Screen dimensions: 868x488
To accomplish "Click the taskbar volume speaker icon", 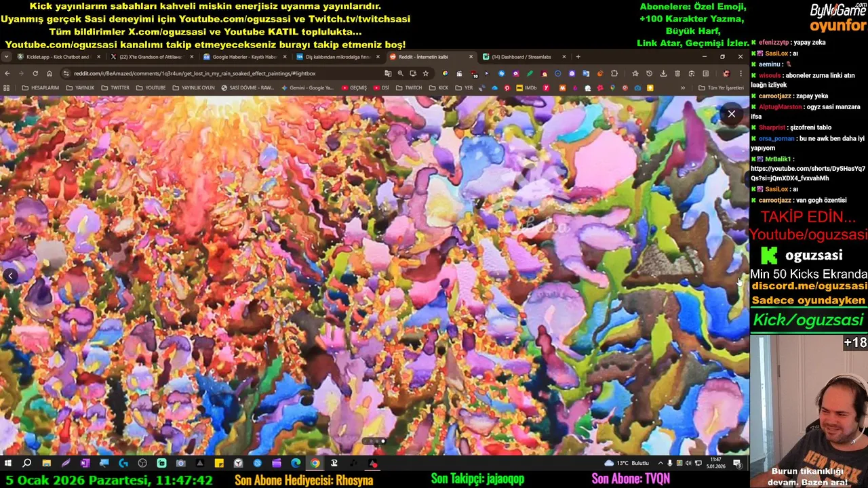I will tap(689, 464).
